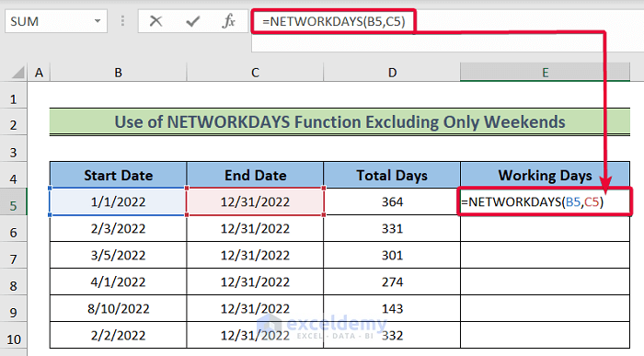Select the End Date cell in row 5

[x=255, y=201]
